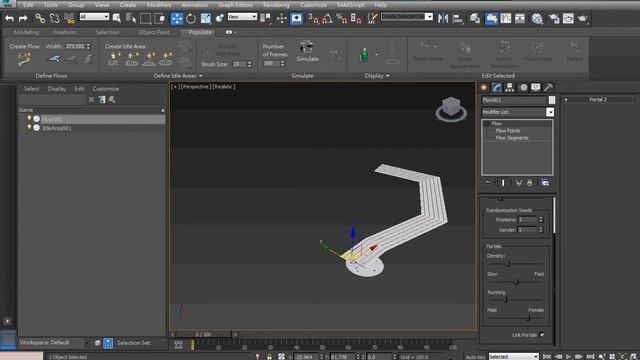Toggle the lightbulb visibility of Flow001

tap(29, 119)
